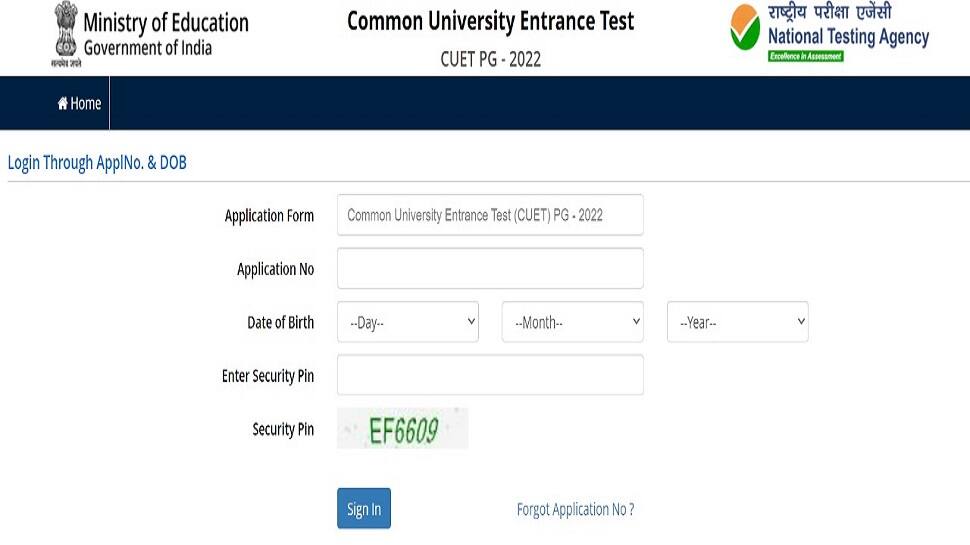
Task: Click the Government of India text
Action: coord(148,48)
